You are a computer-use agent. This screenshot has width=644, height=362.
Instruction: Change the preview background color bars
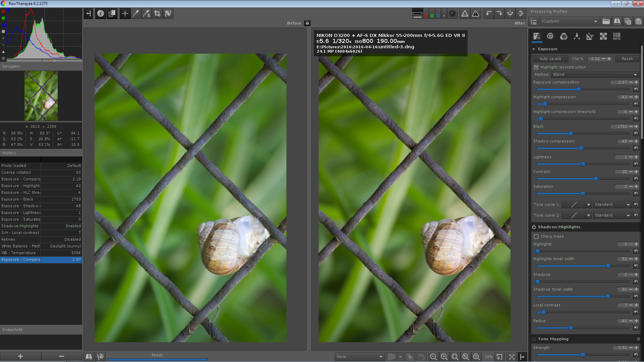[x=418, y=14]
